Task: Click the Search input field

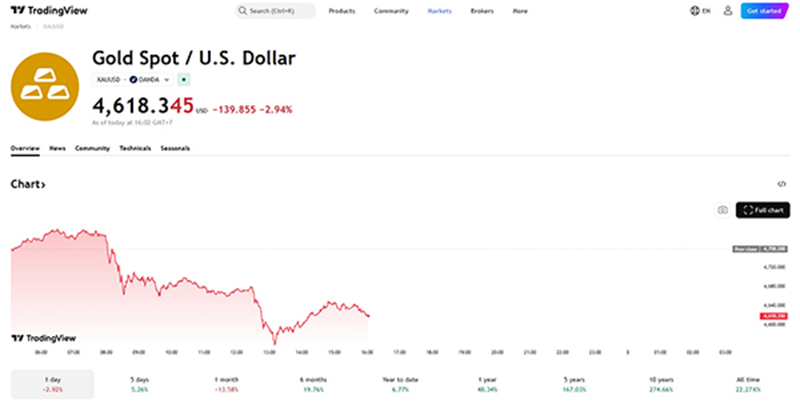Action: (x=275, y=11)
